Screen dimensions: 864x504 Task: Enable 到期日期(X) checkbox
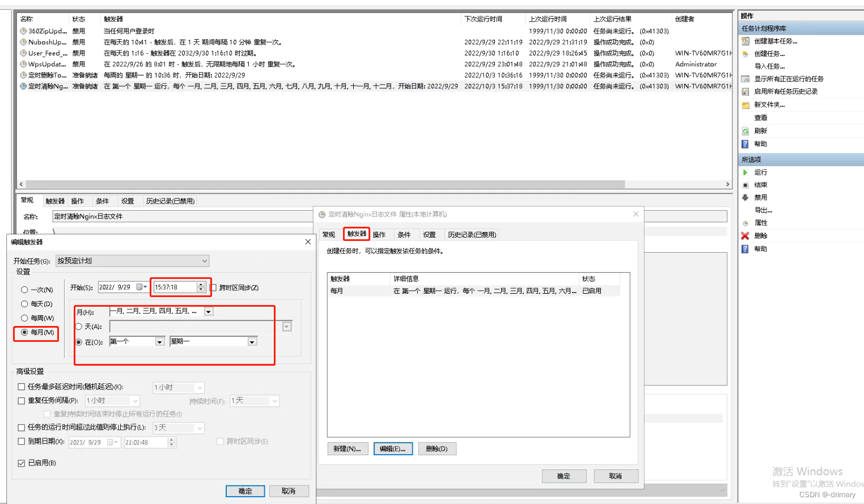22,442
